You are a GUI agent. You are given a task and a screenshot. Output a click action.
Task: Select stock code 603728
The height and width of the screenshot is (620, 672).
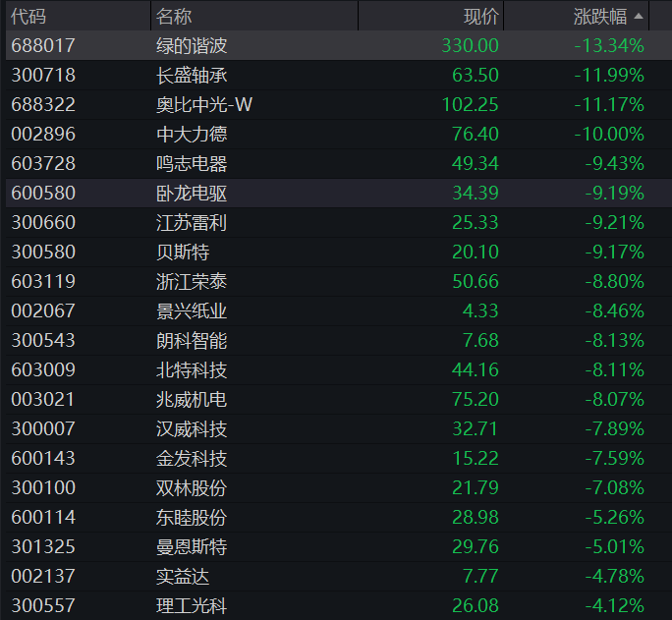point(43,164)
